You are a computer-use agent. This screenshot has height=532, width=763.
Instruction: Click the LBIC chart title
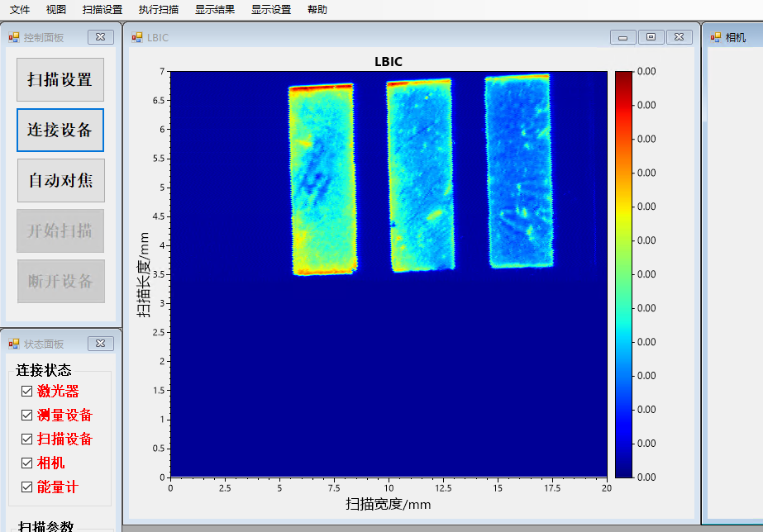tap(389, 62)
